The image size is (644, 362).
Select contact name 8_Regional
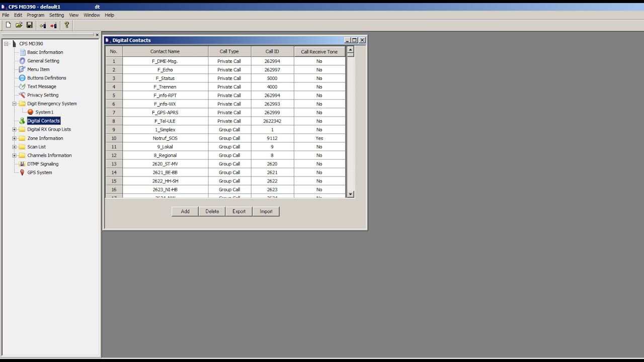pos(165,155)
